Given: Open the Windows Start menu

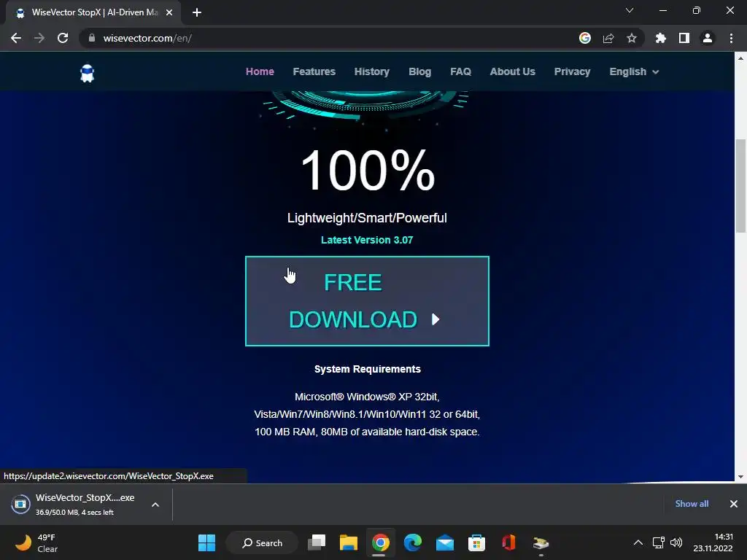Looking at the screenshot, I should tap(206, 542).
